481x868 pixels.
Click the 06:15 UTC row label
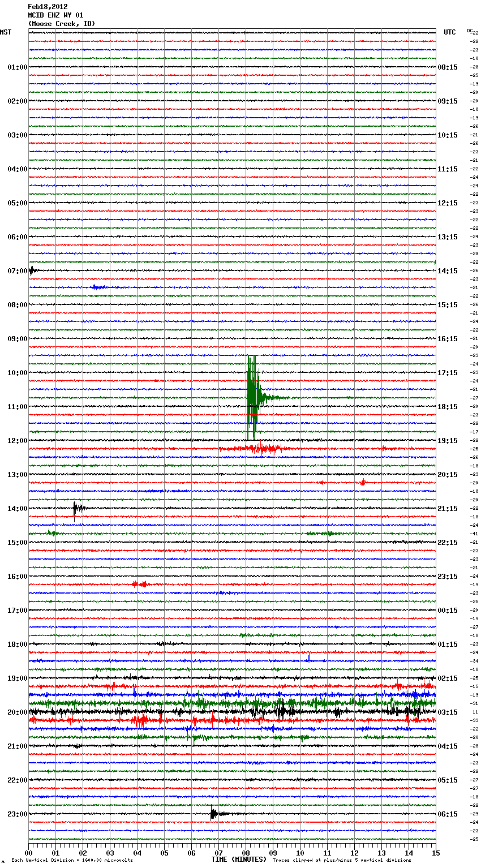(448, 814)
